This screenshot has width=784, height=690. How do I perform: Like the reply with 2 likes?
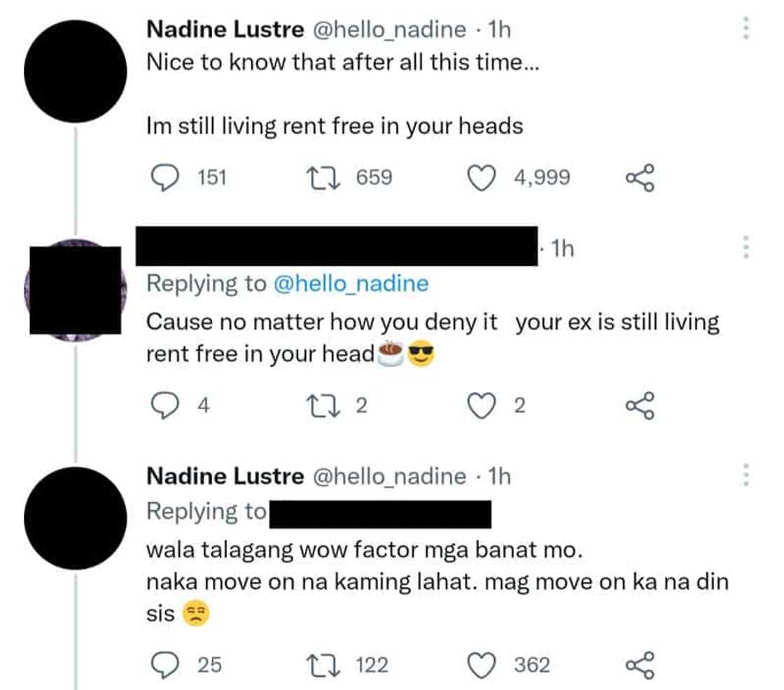[480, 406]
